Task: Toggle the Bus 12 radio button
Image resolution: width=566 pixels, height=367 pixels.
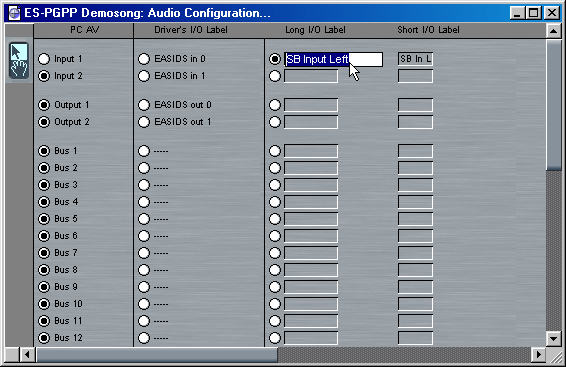Action: point(44,338)
